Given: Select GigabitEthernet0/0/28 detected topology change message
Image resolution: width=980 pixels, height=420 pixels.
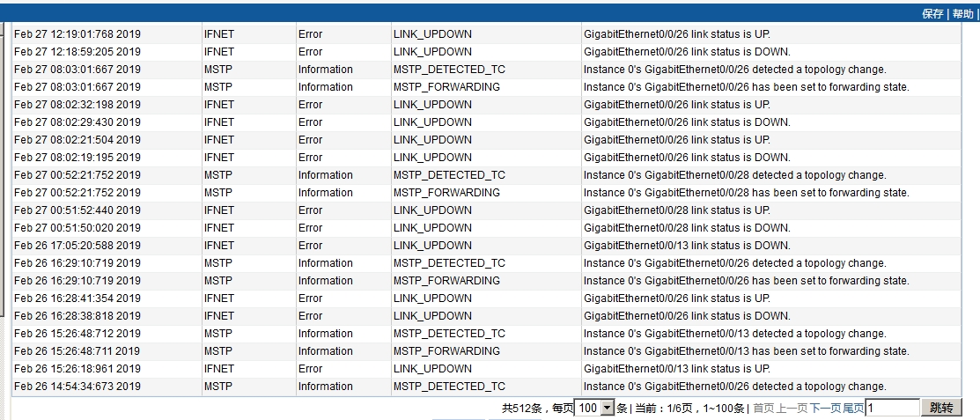Looking at the screenshot, I should pyautogui.click(x=734, y=175).
